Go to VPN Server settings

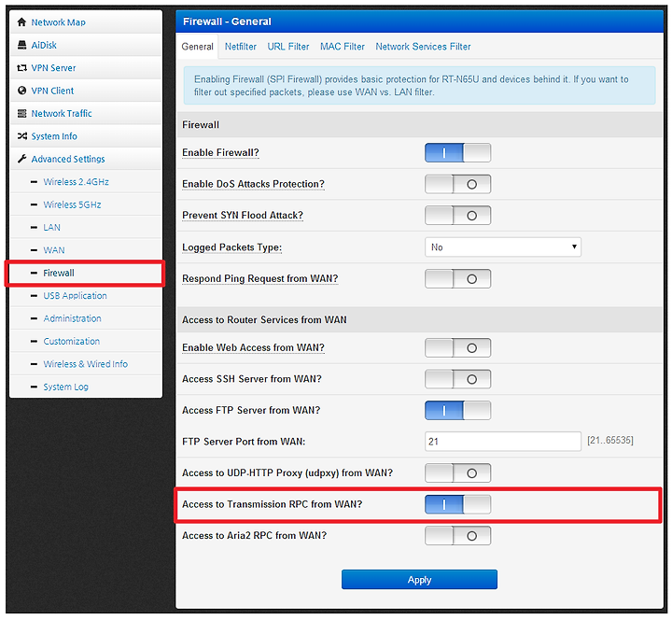click(53, 68)
